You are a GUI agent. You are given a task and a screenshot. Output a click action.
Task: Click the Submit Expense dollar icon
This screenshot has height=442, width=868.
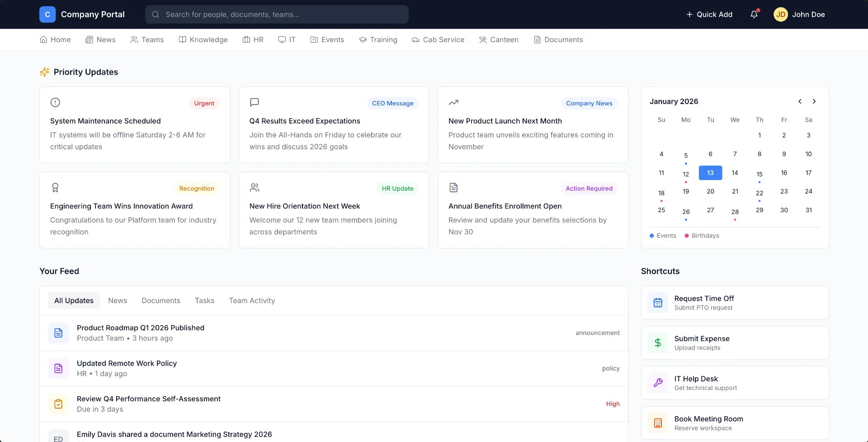[658, 343]
